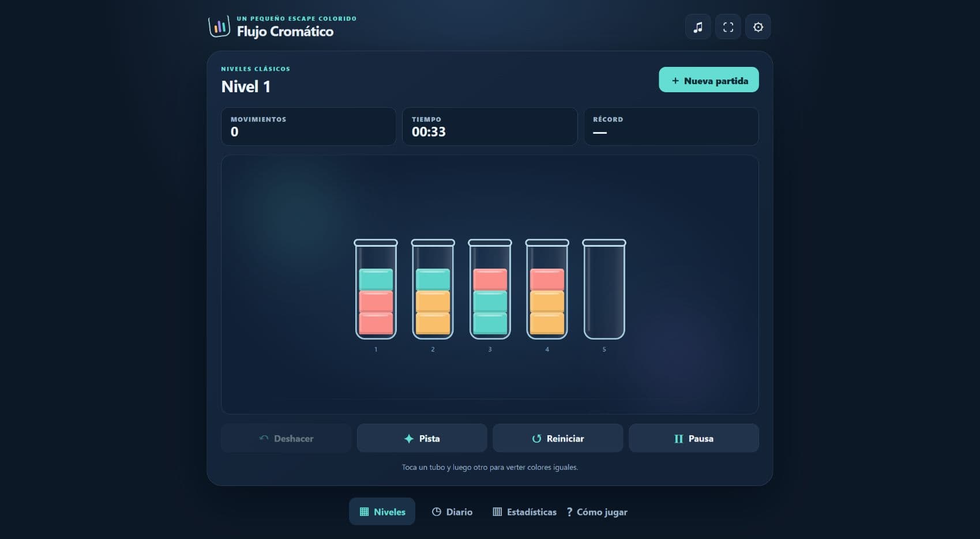Image resolution: width=980 pixels, height=539 pixels.
Task: Click the Flujo Cromático title text
Action: pyautogui.click(x=285, y=32)
